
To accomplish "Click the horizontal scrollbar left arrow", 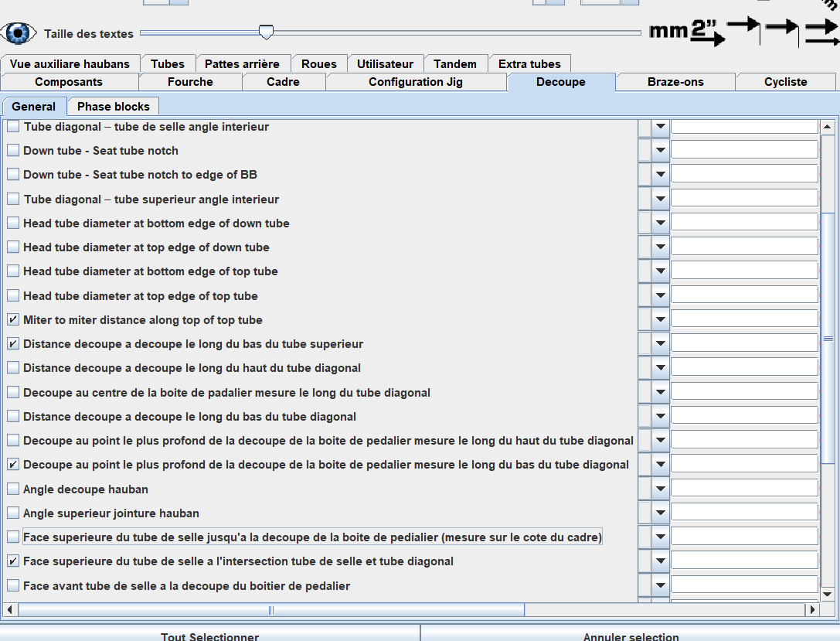I will 11,610.
